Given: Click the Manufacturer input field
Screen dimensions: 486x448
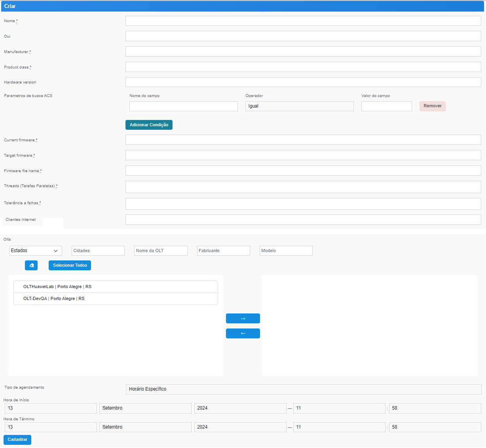Looking at the screenshot, I should point(303,51).
